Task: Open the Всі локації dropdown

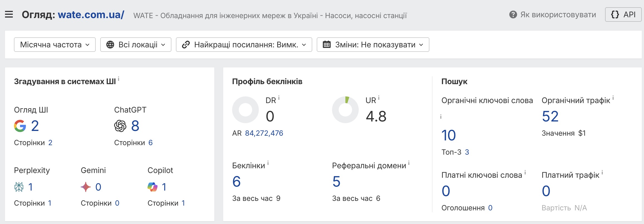Action: tap(136, 45)
